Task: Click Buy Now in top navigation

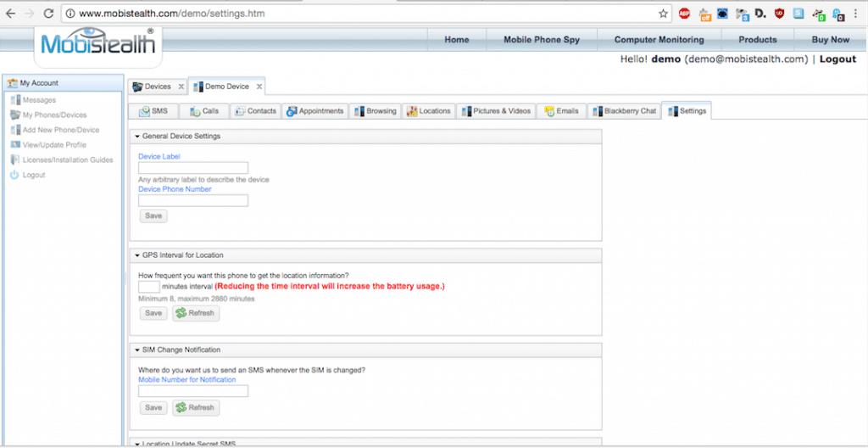Action: (831, 40)
